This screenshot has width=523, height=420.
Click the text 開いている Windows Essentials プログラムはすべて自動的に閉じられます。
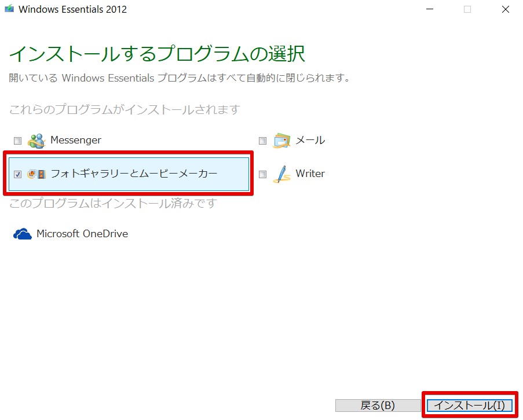click(180, 78)
